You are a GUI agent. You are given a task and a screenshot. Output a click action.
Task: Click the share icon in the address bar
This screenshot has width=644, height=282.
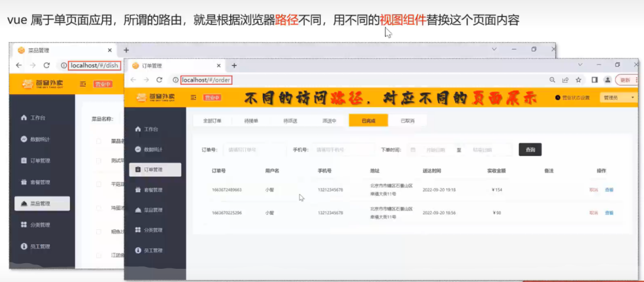tap(565, 80)
